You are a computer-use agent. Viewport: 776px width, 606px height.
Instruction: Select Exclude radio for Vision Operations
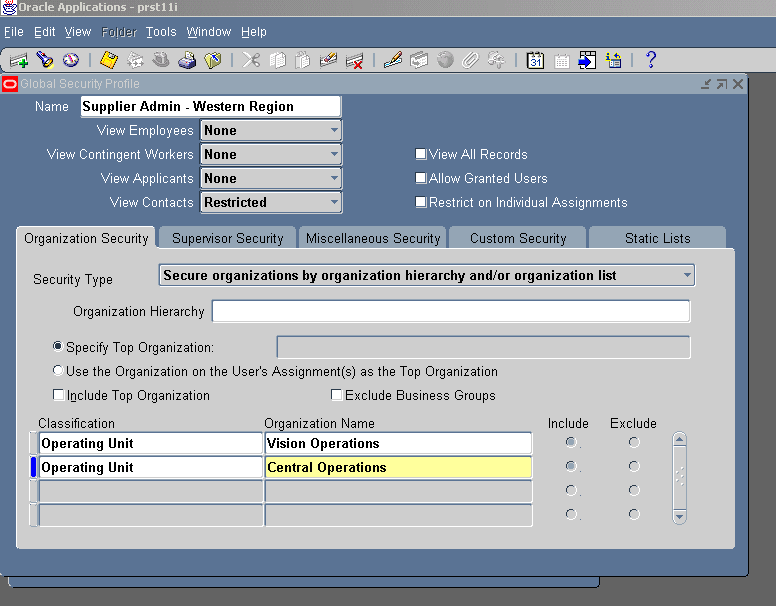coord(634,442)
